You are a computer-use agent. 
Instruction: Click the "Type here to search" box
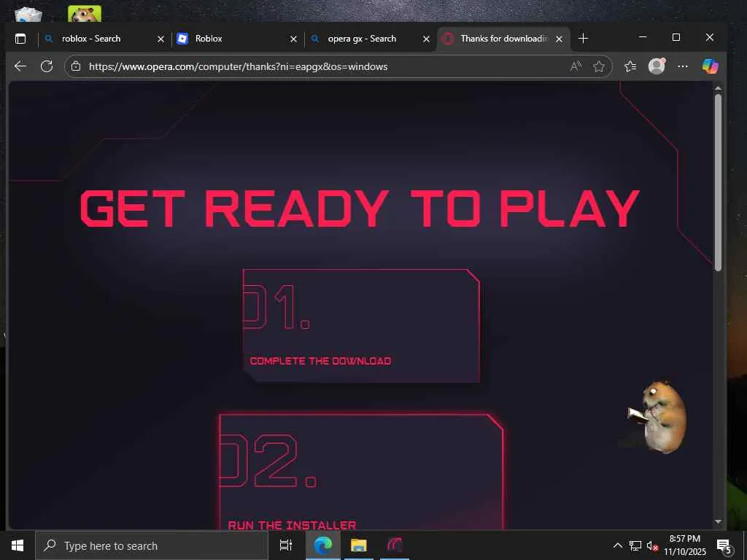pyautogui.click(x=152, y=545)
